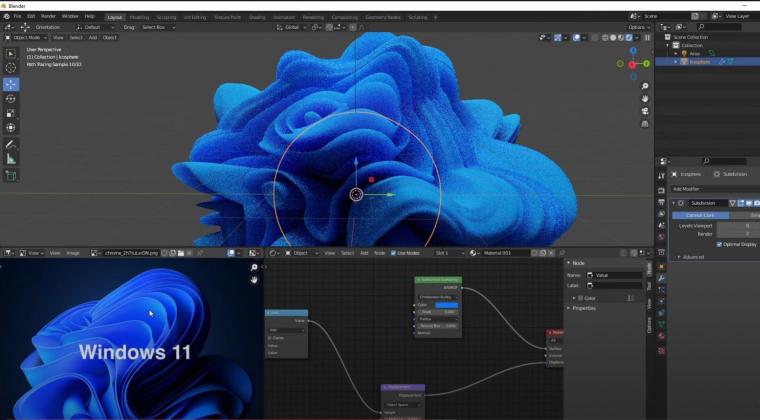Open the Render properties tab
The height and width of the screenshot is (420, 760).
pos(661,190)
